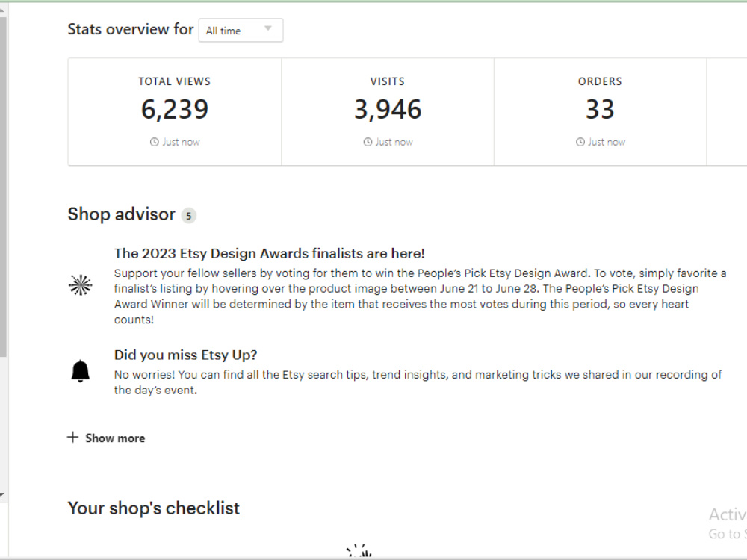Open the All time stats period dropdown
The width and height of the screenshot is (747, 560).
point(241,31)
